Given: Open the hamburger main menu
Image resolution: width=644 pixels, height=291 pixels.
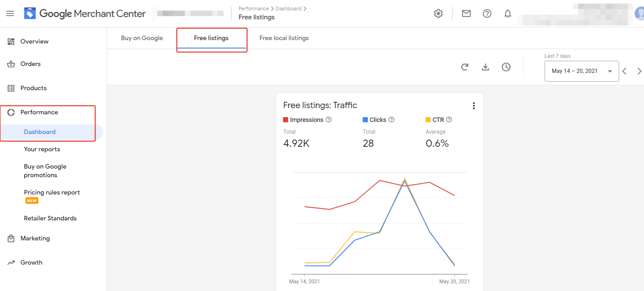Looking at the screenshot, I should (10, 14).
